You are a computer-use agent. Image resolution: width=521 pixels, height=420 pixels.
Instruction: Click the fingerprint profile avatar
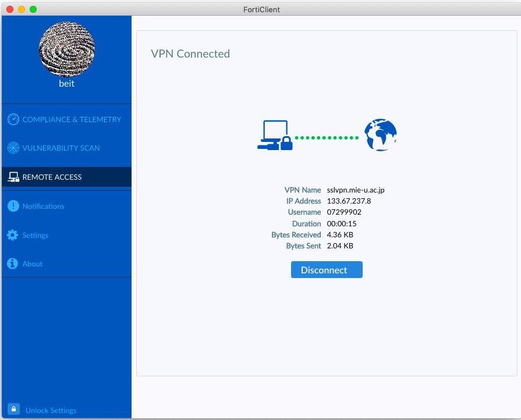tap(67, 49)
